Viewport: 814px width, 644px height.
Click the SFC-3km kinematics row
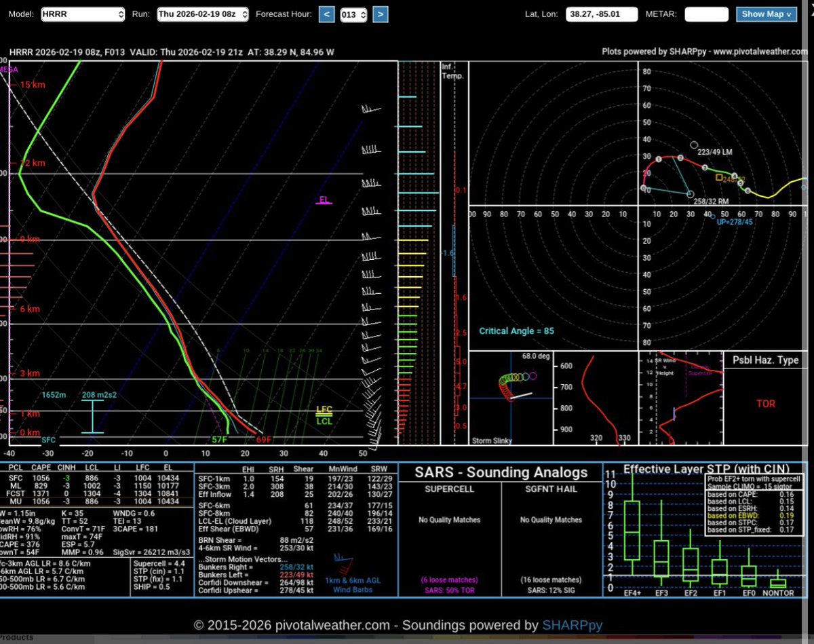click(x=293, y=486)
